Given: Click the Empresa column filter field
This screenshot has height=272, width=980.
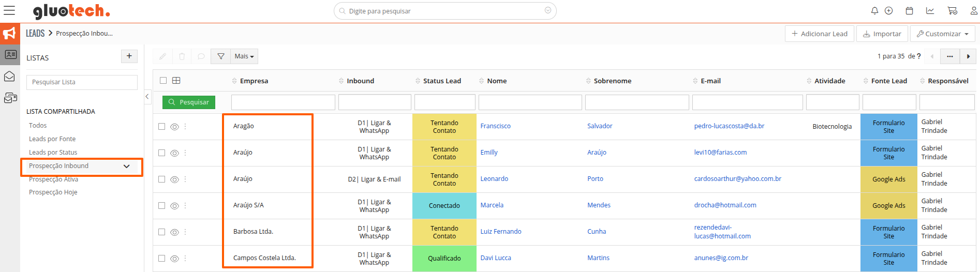Looking at the screenshot, I should tap(283, 102).
